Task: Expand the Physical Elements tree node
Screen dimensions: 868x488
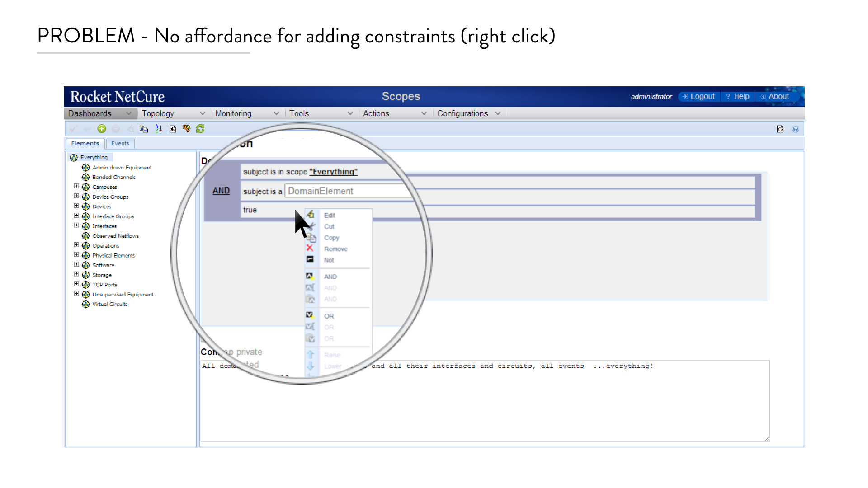Action: [x=76, y=255]
